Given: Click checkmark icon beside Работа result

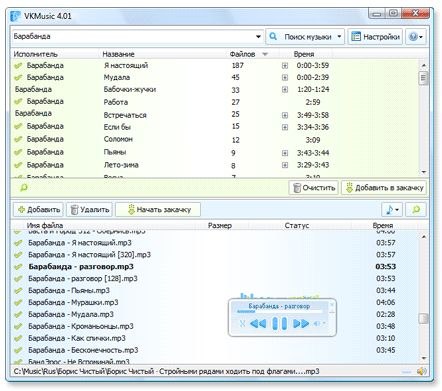Looking at the screenshot, I should [18, 101].
